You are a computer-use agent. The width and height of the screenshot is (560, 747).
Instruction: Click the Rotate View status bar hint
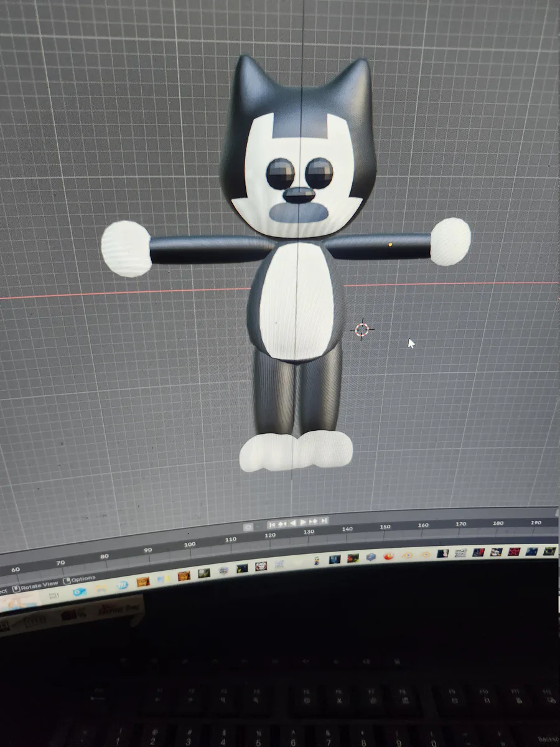[35, 586]
